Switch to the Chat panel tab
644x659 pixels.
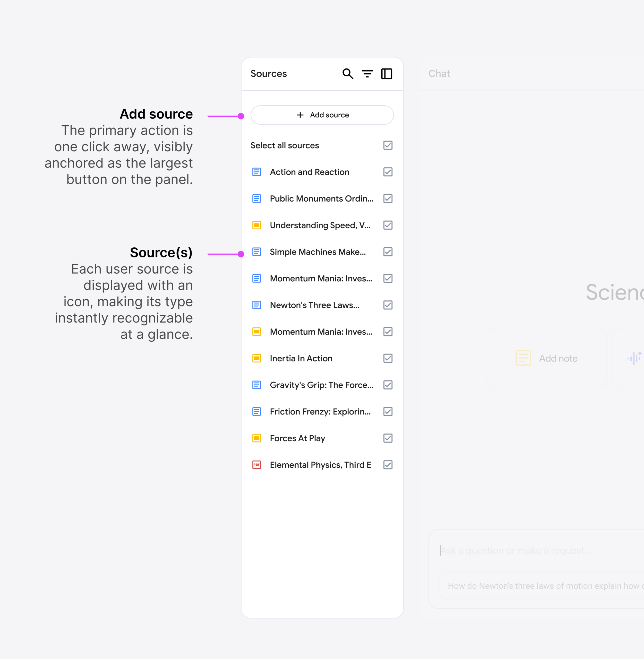point(439,74)
